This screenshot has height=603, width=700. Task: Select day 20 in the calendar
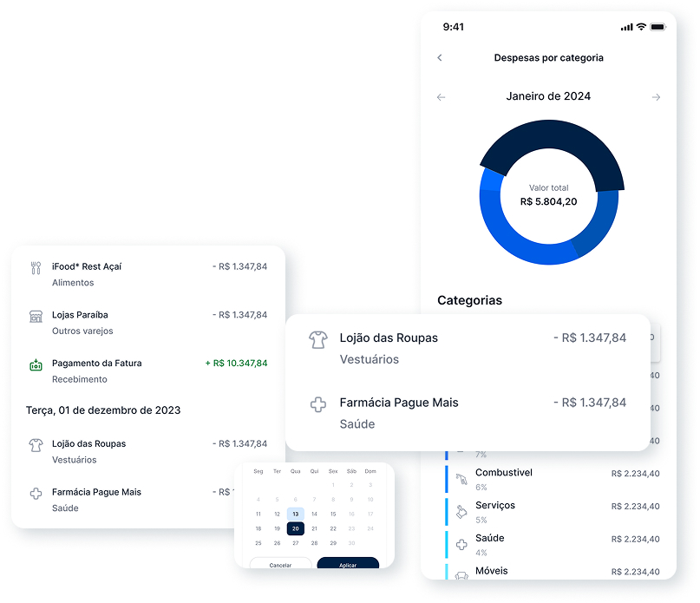coord(295,528)
